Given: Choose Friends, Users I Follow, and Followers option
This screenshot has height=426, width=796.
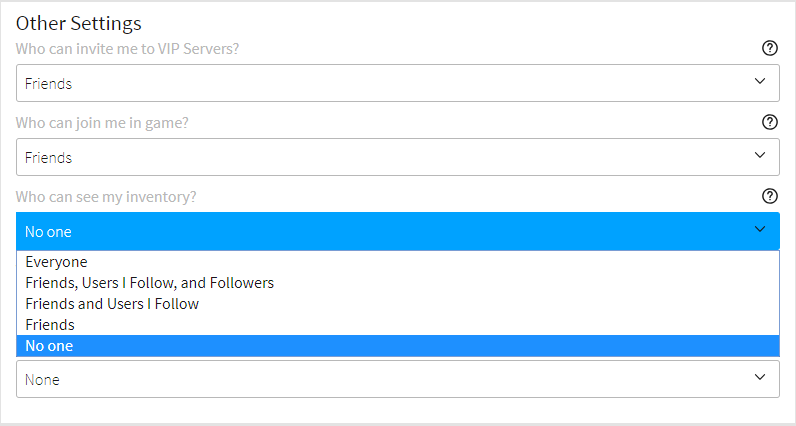Looking at the screenshot, I should (150, 283).
